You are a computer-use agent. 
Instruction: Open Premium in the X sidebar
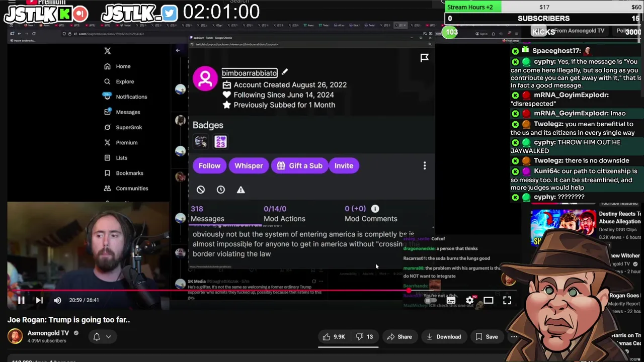pos(121,142)
